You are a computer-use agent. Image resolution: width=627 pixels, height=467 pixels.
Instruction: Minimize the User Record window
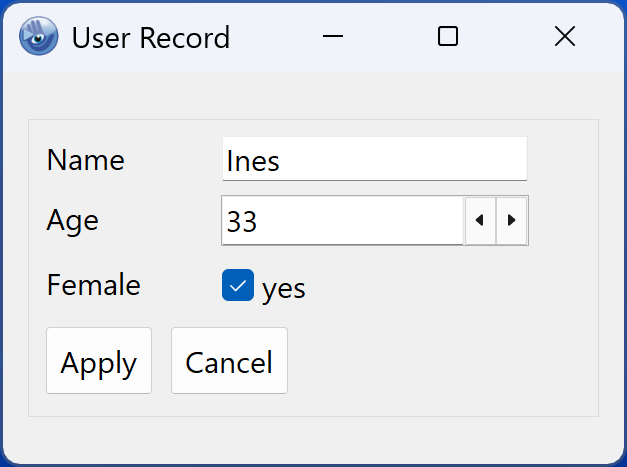[x=333, y=37]
